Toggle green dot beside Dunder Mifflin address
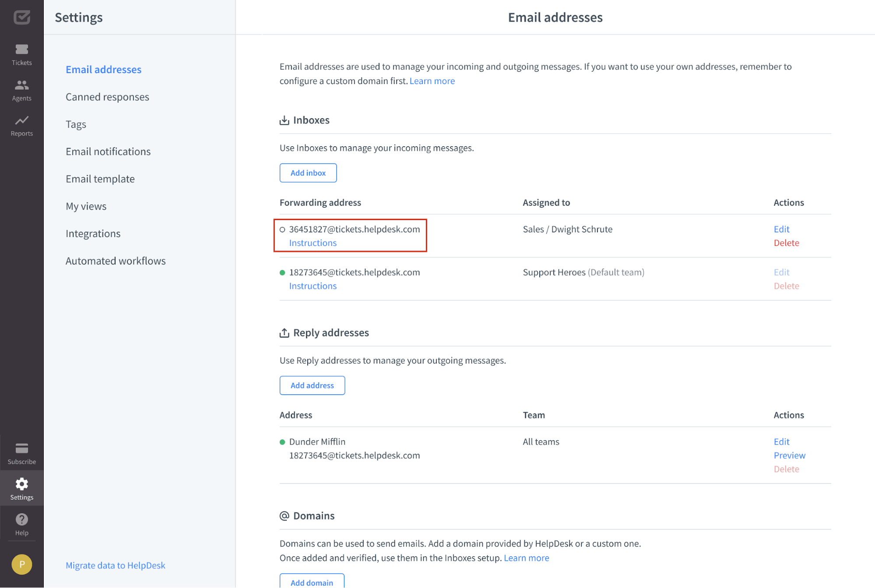Viewport: 875px width, 588px height. (283, 442)
